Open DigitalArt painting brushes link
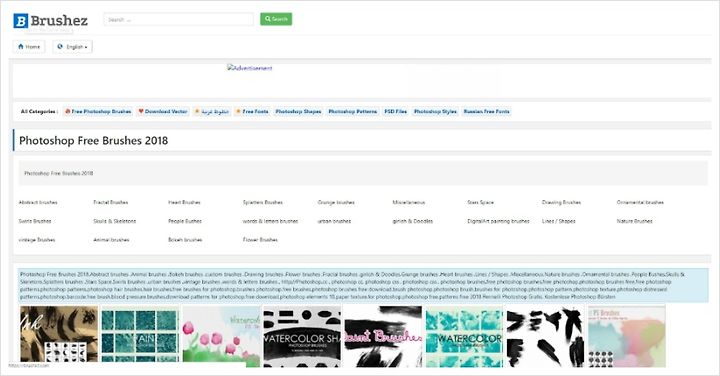Viewport: 720px width, 376px height. click(498, 221)
